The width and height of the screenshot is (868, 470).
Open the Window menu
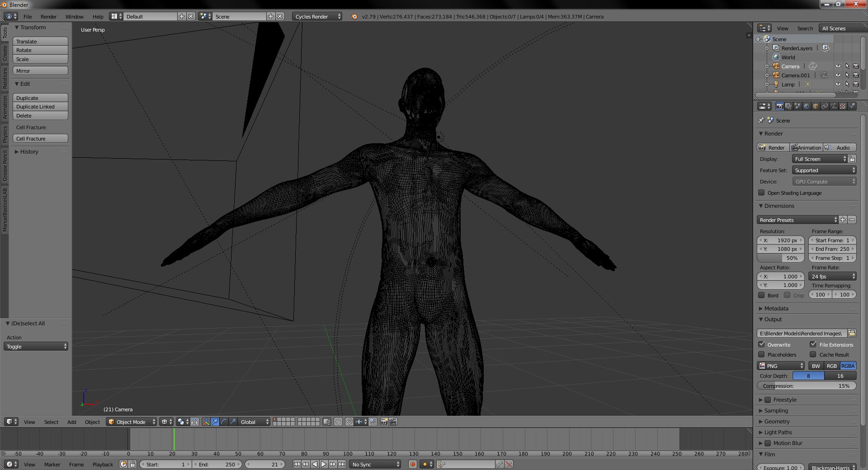[74, 16]
